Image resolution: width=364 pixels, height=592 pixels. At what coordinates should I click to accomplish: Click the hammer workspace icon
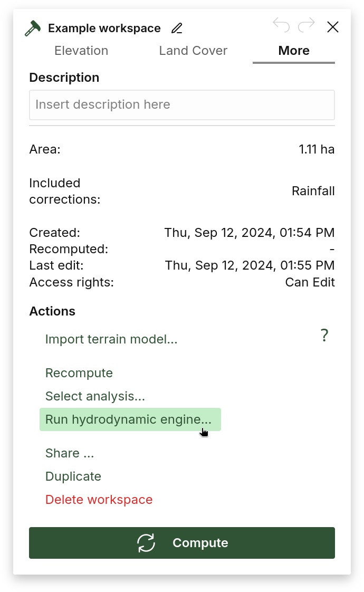[x=33, y=28]
